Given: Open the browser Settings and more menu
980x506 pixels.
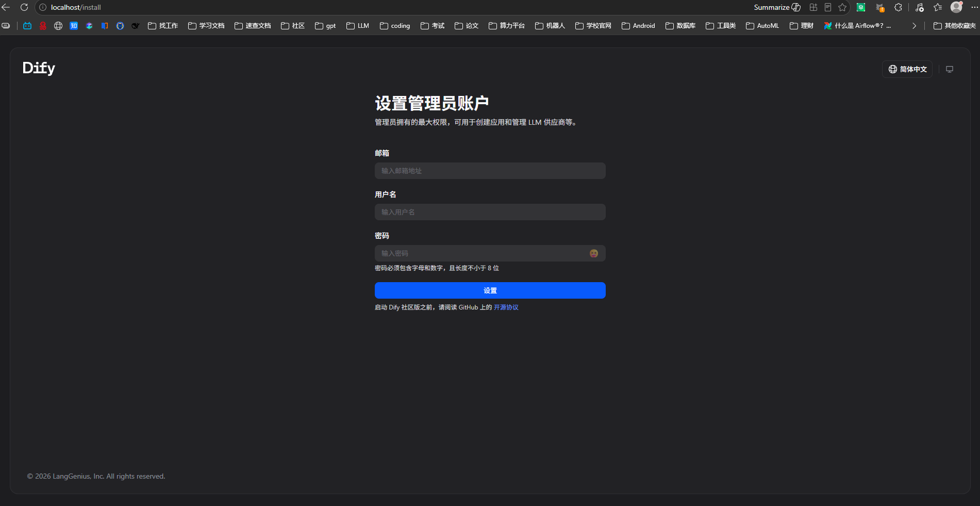Looking at the screenshot, I should pos(974,7).
